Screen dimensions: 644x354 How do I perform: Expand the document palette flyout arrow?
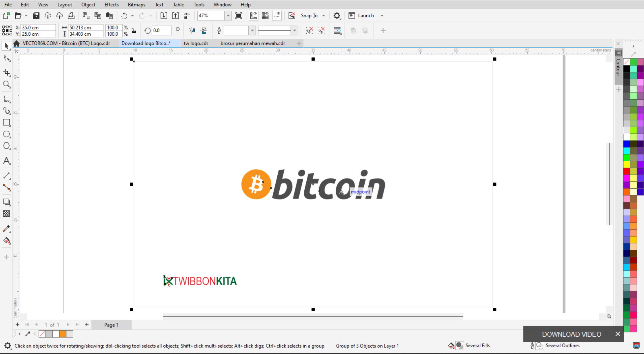coord(19,334)
